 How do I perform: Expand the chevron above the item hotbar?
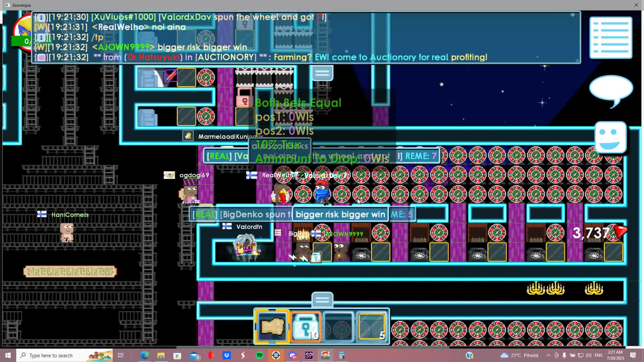[x=322, y=300]
